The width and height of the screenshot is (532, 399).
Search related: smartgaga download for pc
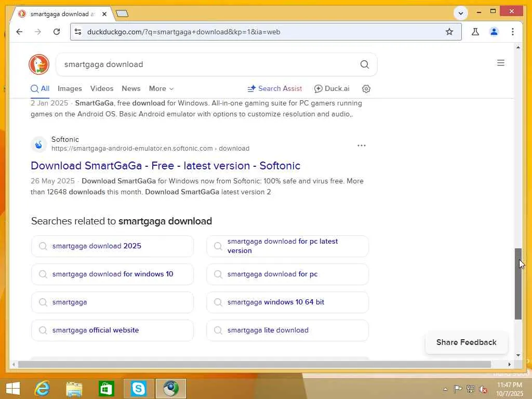click(x=287, y=274)
